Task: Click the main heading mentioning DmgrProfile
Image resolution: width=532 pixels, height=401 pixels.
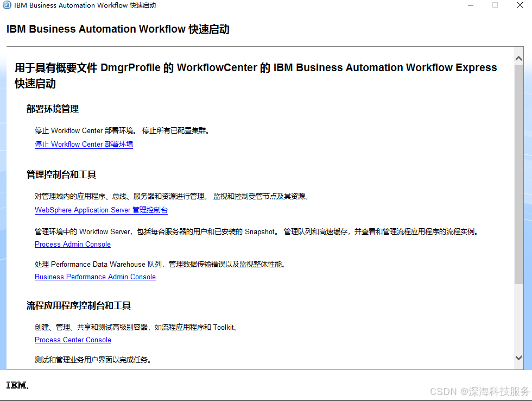Action: pos(256,76)
